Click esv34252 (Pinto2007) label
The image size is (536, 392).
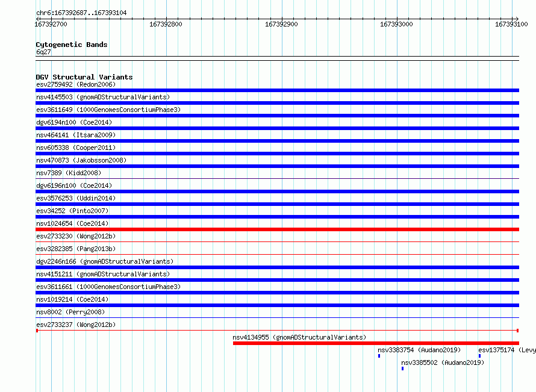tap(72, 211)
